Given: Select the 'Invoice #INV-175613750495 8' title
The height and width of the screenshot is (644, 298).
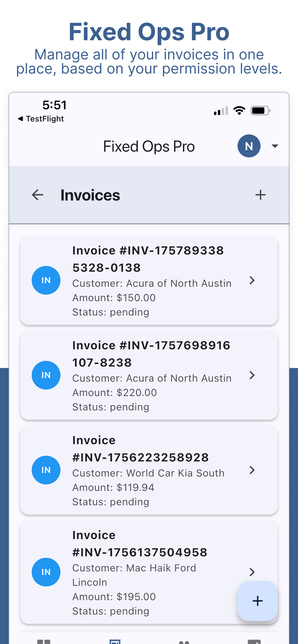Looking at the screenshot, I should (140, 544).
